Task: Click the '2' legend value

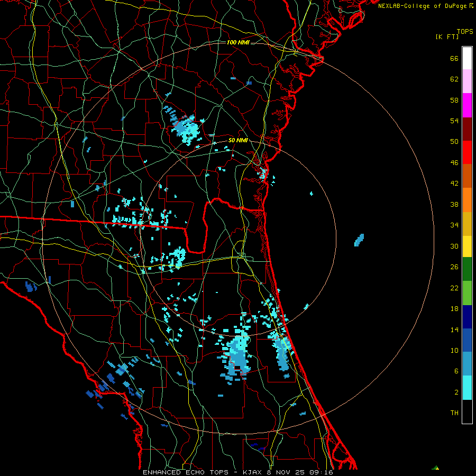Action: point(456,392)
